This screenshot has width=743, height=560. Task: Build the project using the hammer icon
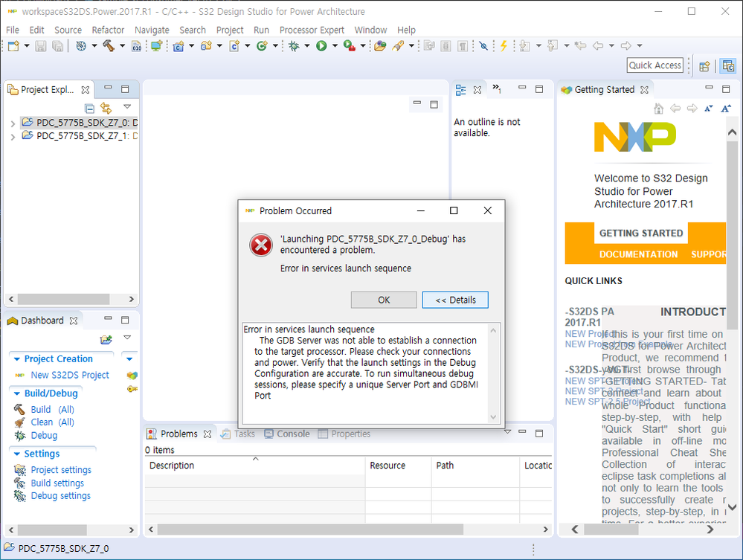[107, 45]
